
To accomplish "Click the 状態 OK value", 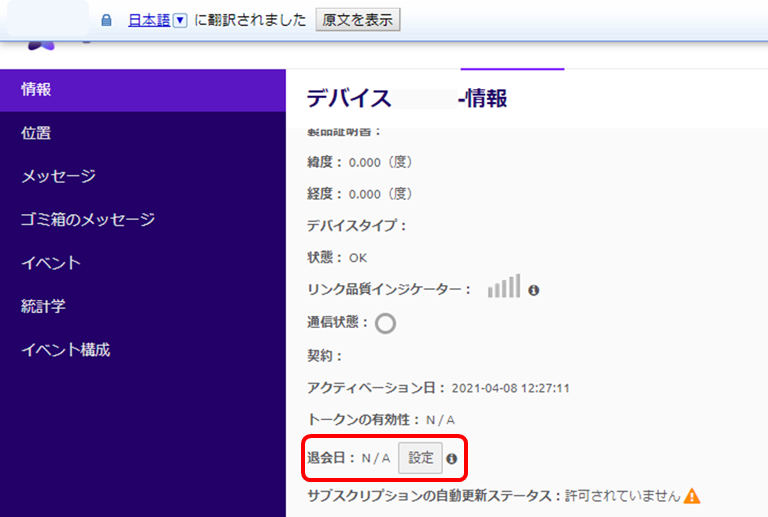I will (x=358, y=258).
